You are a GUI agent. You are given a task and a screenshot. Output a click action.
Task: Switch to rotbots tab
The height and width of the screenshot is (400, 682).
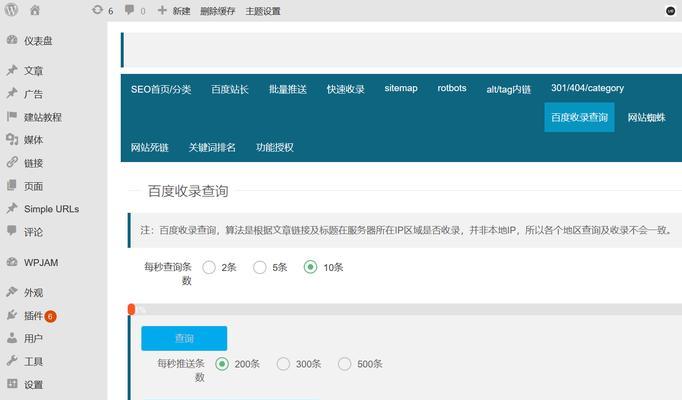[452, 88]
